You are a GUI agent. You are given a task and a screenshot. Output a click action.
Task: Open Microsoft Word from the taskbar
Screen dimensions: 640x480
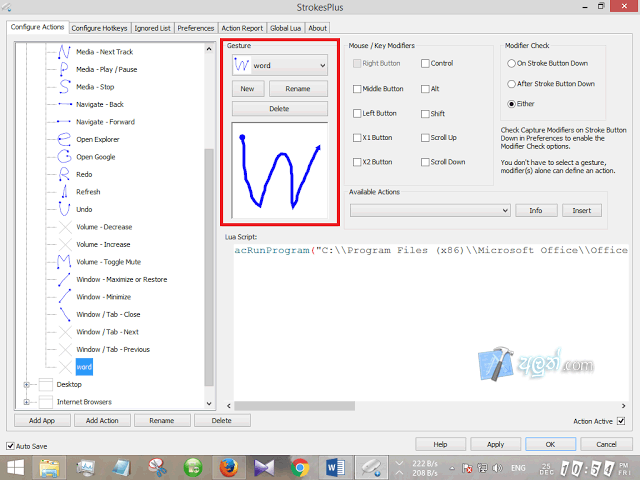pyautogui.click(x=336, y=468)
